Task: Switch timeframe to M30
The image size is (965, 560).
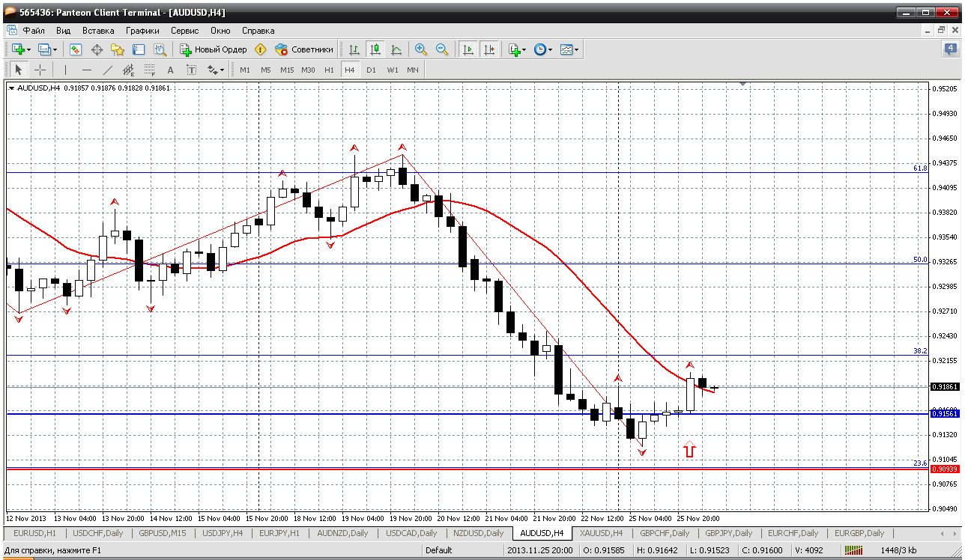Action: pyautogui.click(x=308, y=70)
